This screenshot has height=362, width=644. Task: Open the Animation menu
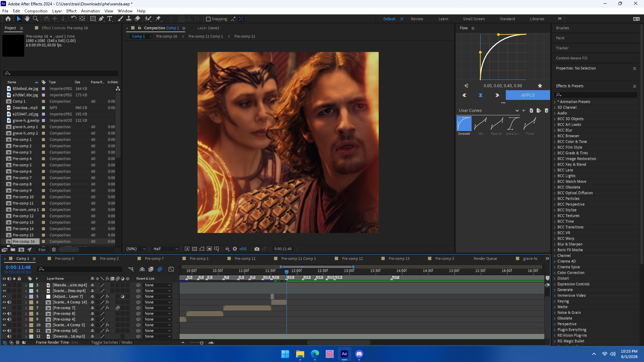click(x=90, y=11)
